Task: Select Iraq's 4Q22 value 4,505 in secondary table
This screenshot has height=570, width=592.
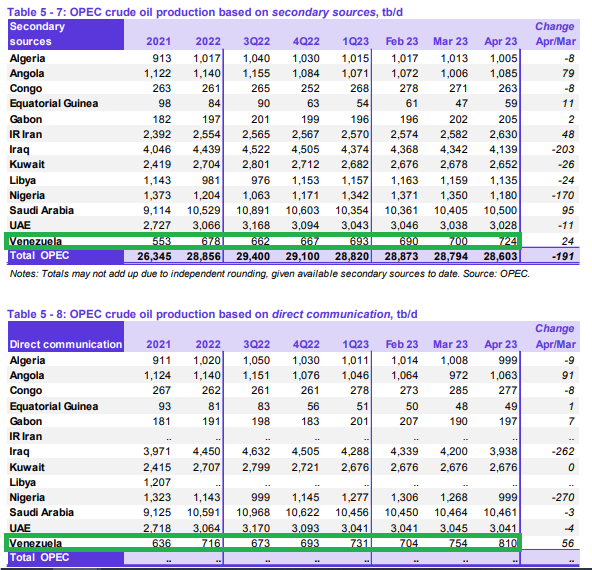Action: point(305,150)
